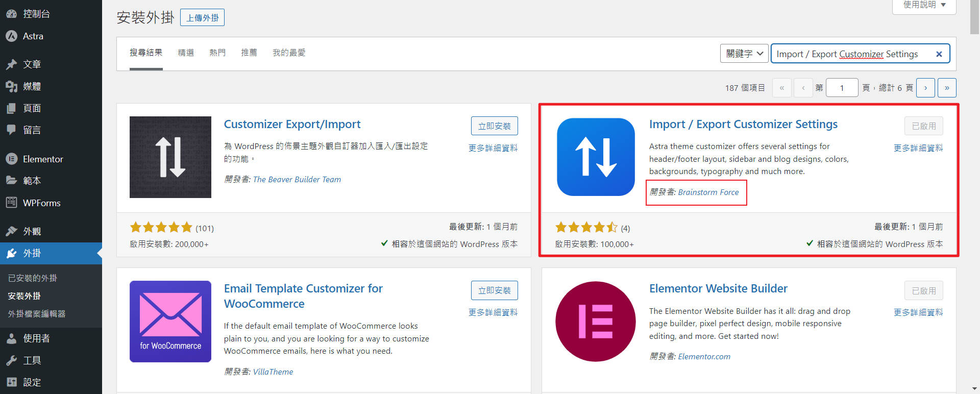Click Import / Export Customizer Settings blue icon
980x394 pixels.
coord(596,157)
